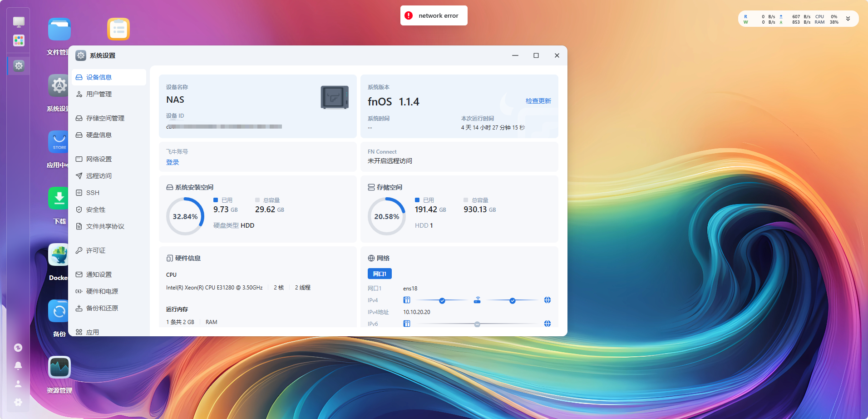Click the ens18 interface name
The height and width of the screenshot is (419, 868).
410,289
